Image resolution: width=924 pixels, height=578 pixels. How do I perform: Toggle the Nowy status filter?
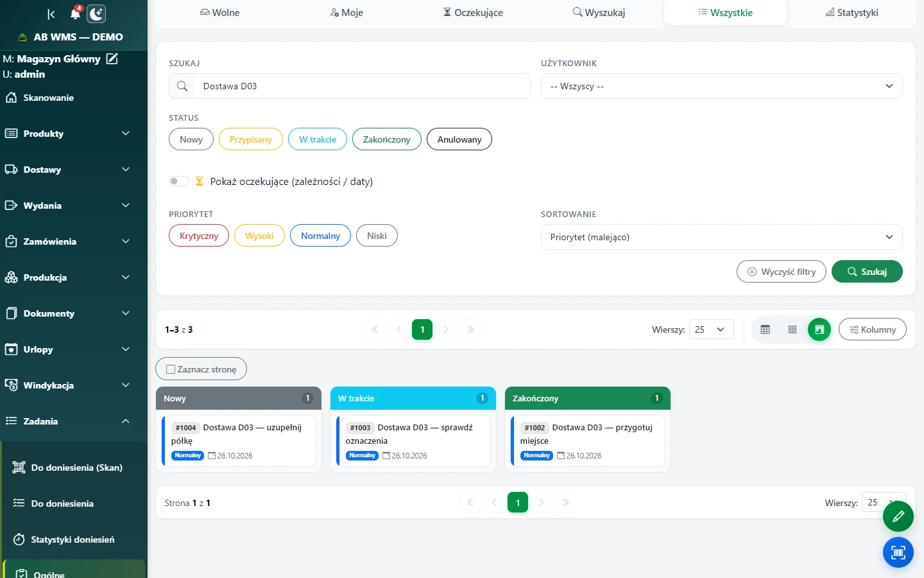(191, 139)
